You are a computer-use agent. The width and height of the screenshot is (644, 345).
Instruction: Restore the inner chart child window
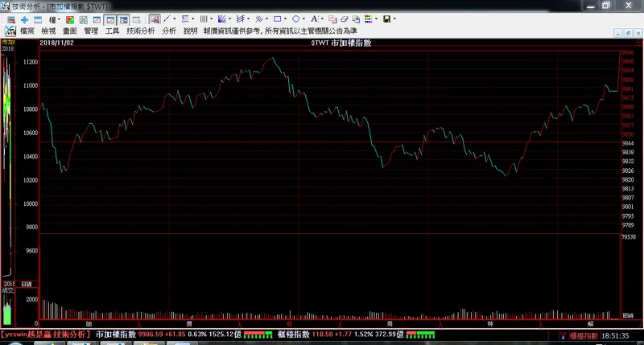click(628, 33)
